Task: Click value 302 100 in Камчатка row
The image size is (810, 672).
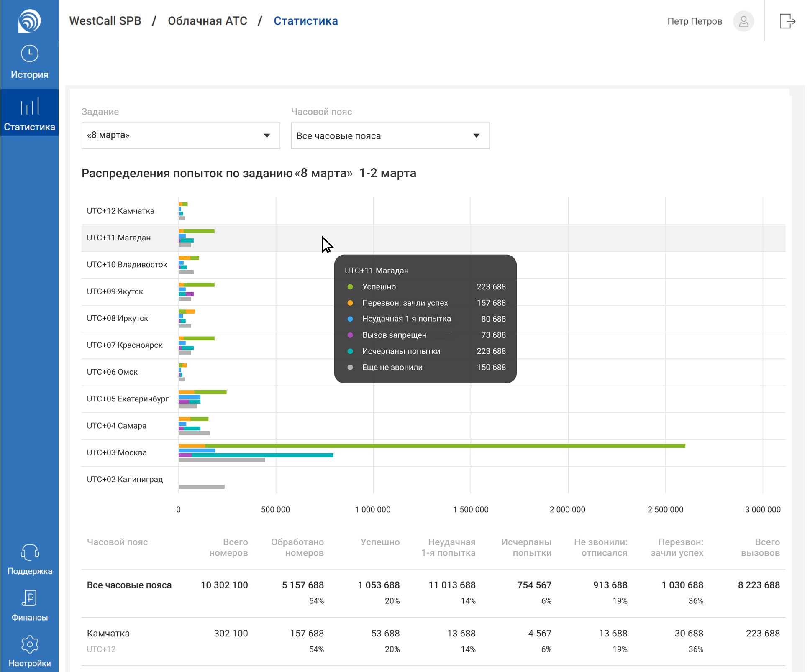Action: [231, 633]
